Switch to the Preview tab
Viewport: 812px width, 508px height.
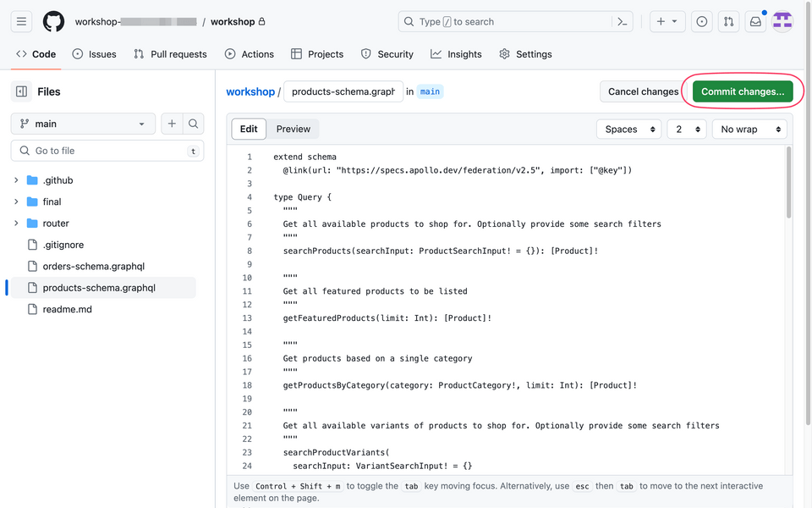tap(294, 129)
